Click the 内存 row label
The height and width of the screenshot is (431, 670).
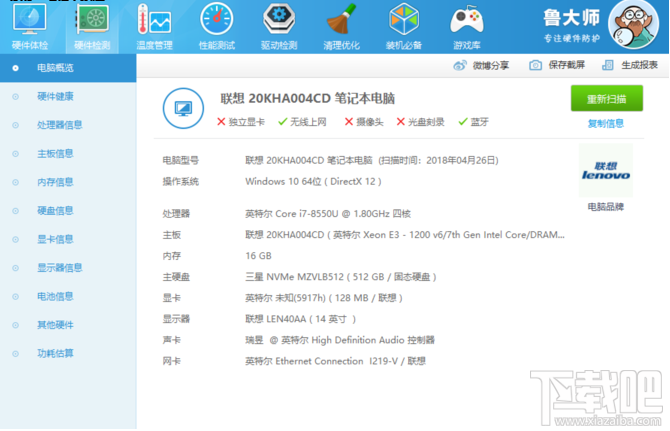pyautogui.click(x=171, y=256)
